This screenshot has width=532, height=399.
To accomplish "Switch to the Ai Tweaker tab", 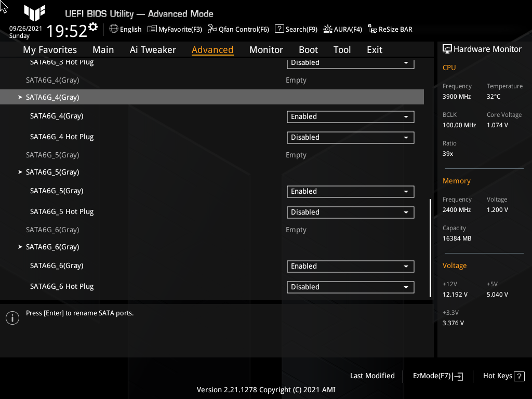I will 153,49.
